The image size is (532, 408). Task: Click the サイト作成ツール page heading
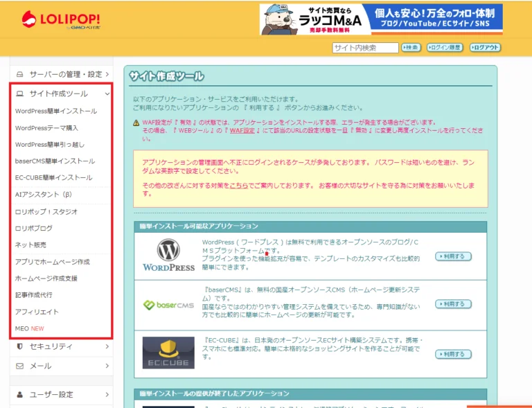[x=166, y=76]
